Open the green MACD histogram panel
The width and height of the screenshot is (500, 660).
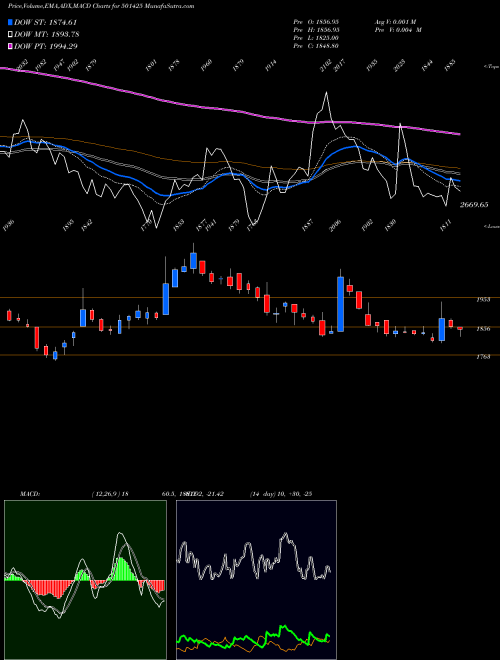click(x=85, y=580)
